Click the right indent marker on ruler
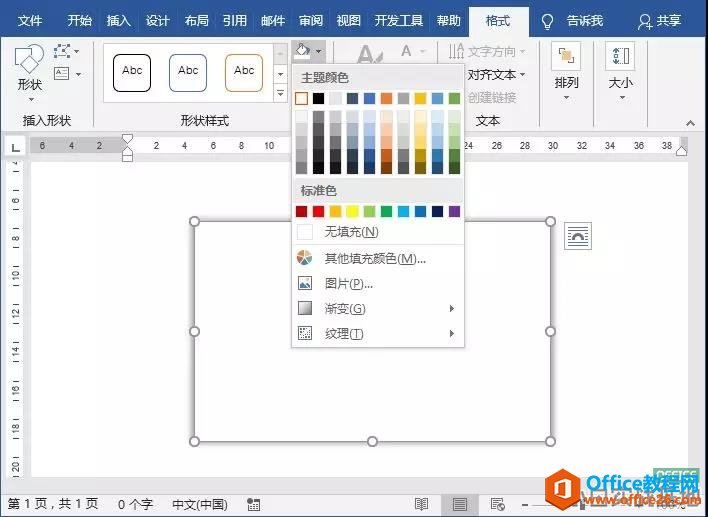This screenshot has width=708, height=517. point(681,151)
